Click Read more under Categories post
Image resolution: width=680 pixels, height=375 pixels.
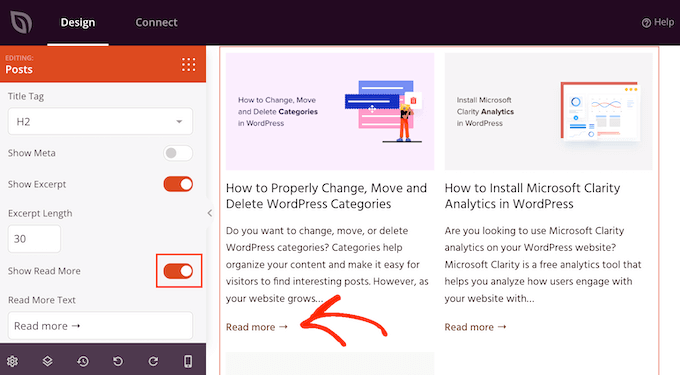click(x=257, y=327)
